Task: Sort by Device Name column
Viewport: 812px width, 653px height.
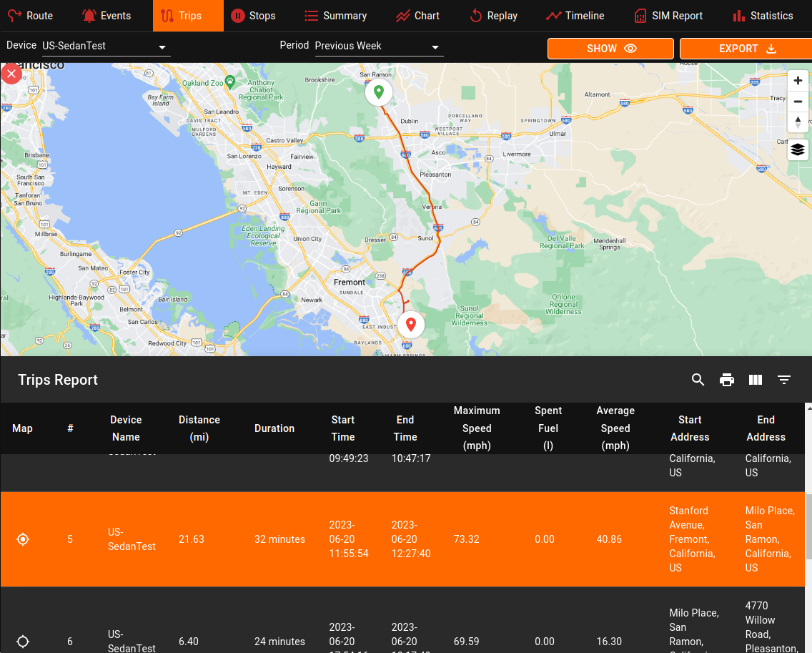Action: (126, 428)
